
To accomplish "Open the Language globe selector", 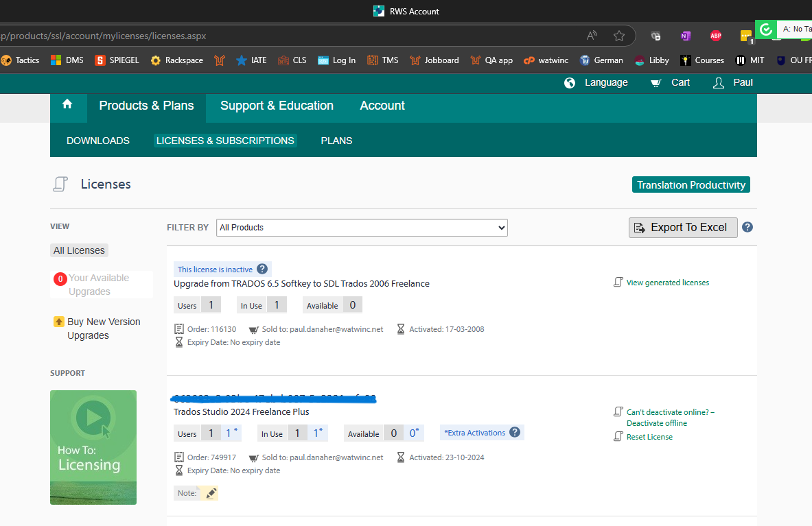I will 596,83.
